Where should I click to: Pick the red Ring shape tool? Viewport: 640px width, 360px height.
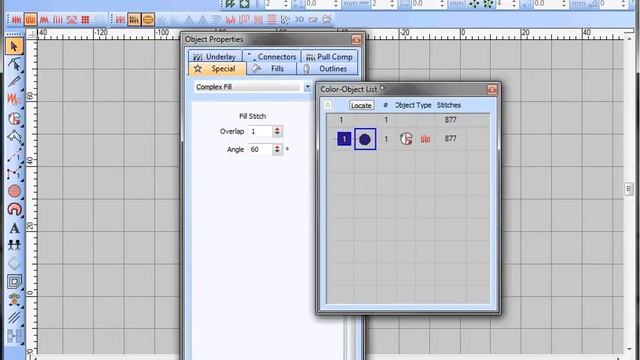tap(14, 209)
